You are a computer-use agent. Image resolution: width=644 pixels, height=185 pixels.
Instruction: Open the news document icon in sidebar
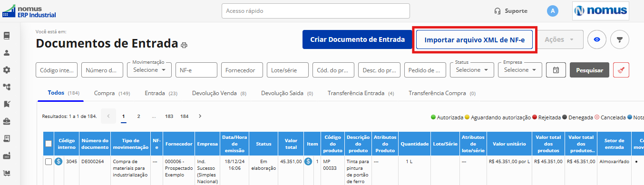(x=7, y=138)
